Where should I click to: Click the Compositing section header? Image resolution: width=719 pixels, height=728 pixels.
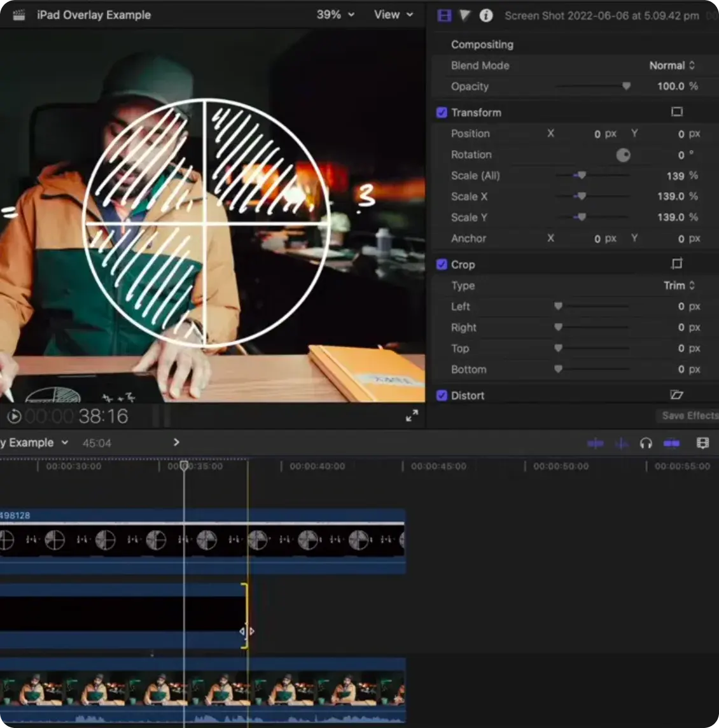[x=482, y=45]
